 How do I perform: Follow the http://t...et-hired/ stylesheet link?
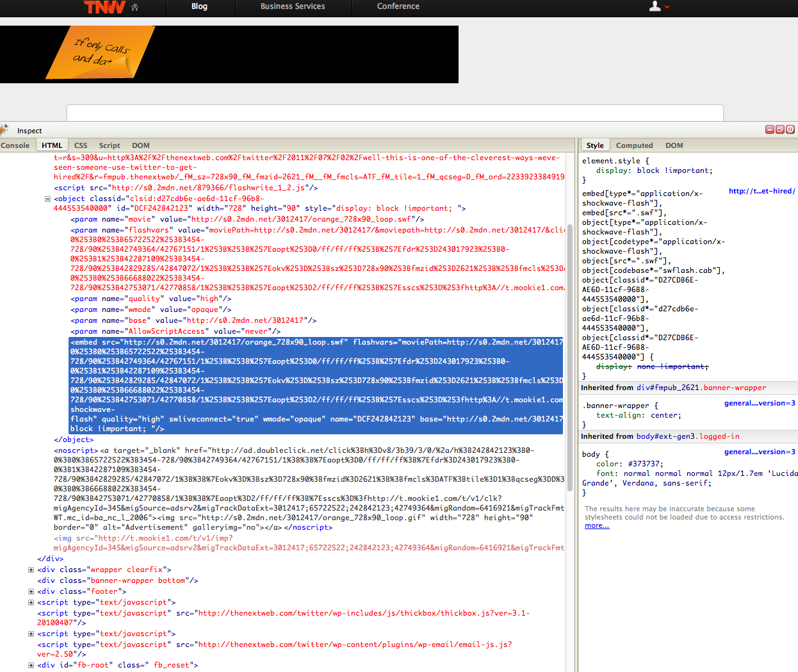pos(761,191)
